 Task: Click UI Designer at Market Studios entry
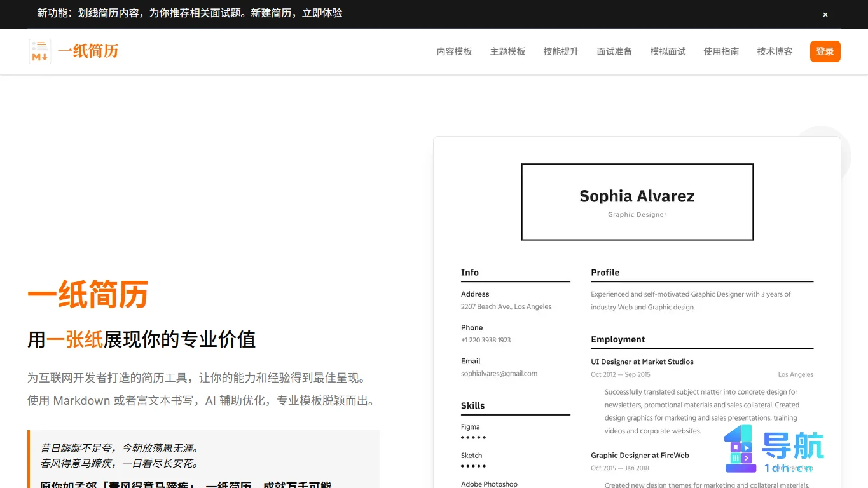click(x=642, y=362)
